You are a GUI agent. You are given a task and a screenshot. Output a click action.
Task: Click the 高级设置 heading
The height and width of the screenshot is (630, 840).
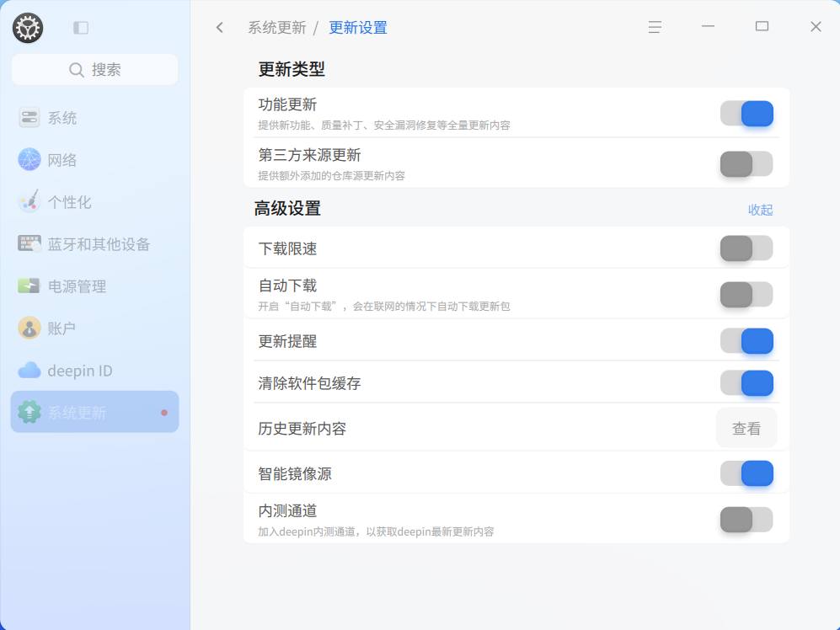[x=287, y=208]
